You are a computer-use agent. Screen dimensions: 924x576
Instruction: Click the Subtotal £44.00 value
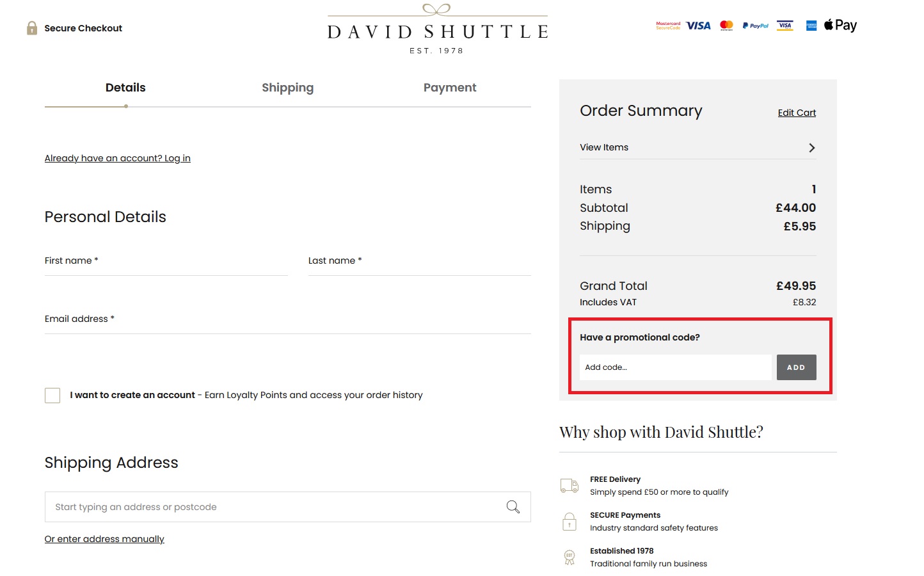[796, 208]
